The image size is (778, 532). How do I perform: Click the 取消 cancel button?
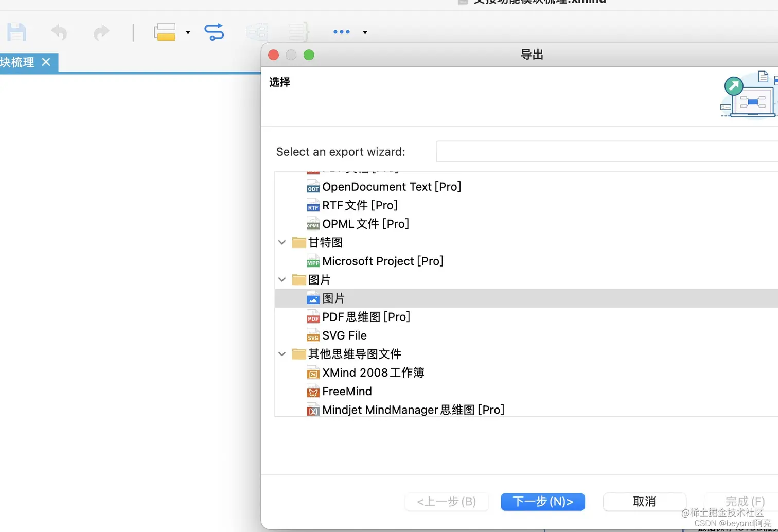coord(644,502)
